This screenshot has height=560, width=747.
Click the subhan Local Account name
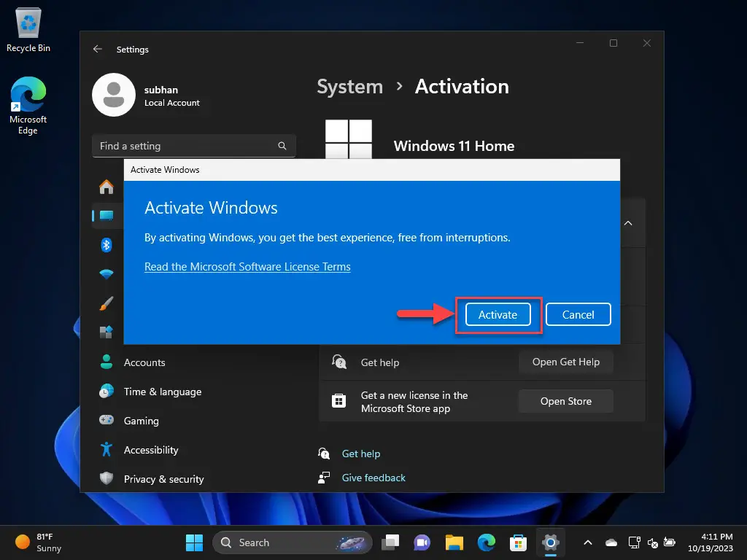click(171, 96)
